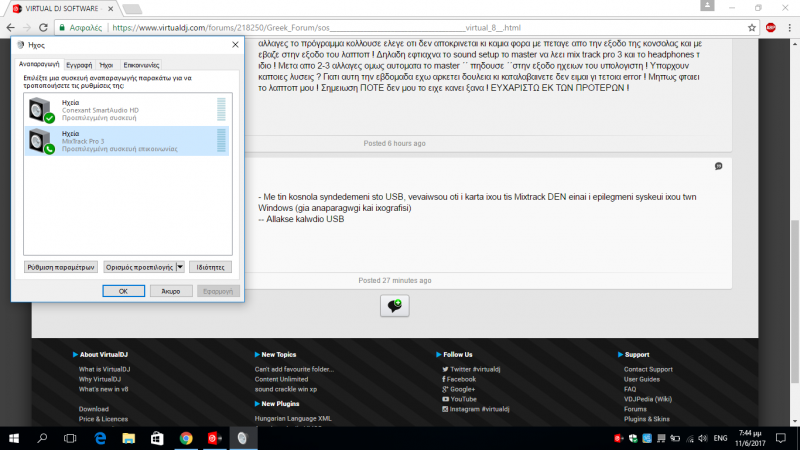Bookmark this page with the star icon
800x450 pixels.
(x=752, y=28)
